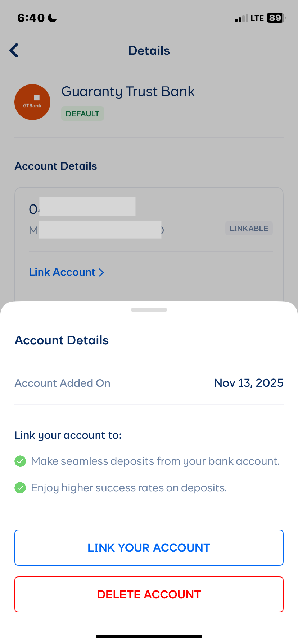Tap the Link Account chevron arrow
Image resolution: width=298 pixels, height=644 pixels.
(x=101, y=272)
